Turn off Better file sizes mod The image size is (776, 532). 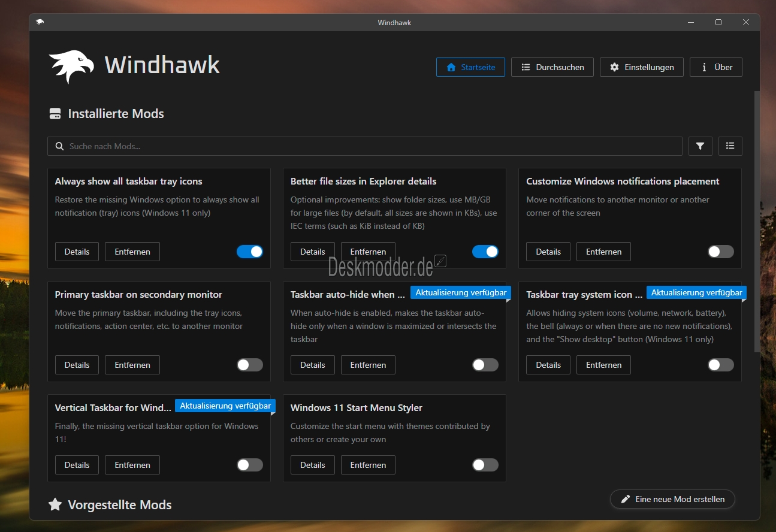(x=485, y=252)
